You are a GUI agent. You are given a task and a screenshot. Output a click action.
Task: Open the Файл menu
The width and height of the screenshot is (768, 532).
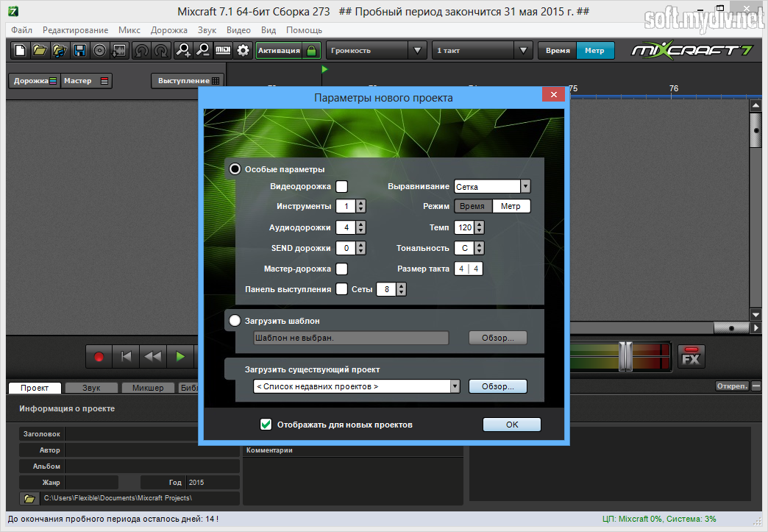(x=21, y=30)
